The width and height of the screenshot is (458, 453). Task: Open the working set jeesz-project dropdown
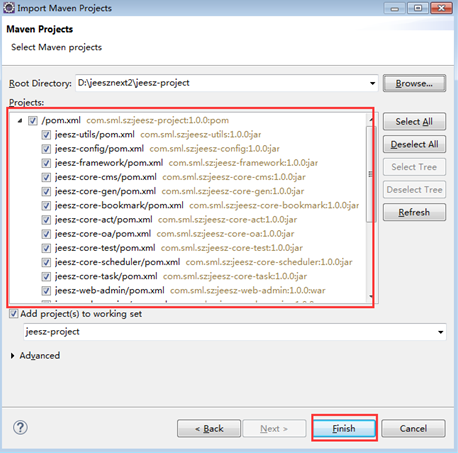point(440,332)
